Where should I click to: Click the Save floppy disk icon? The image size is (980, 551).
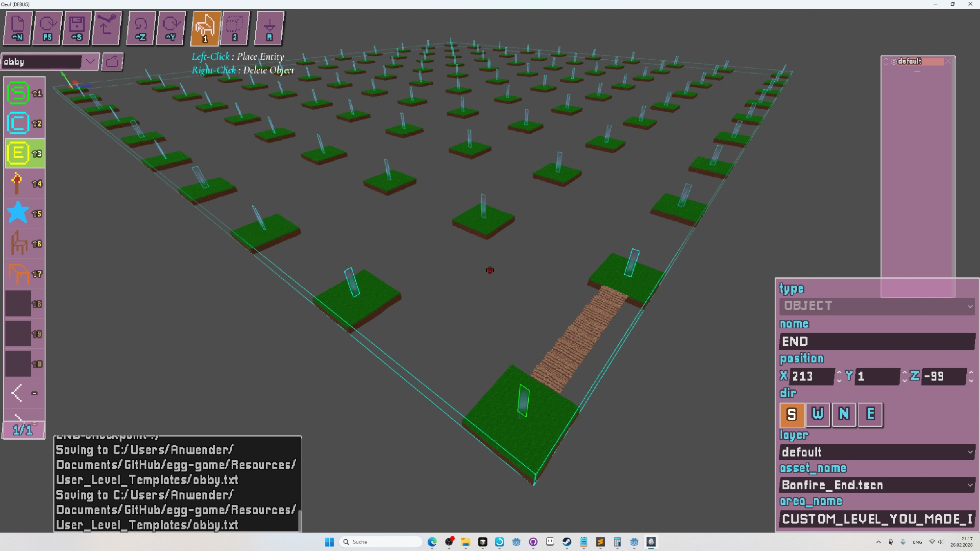77,28
